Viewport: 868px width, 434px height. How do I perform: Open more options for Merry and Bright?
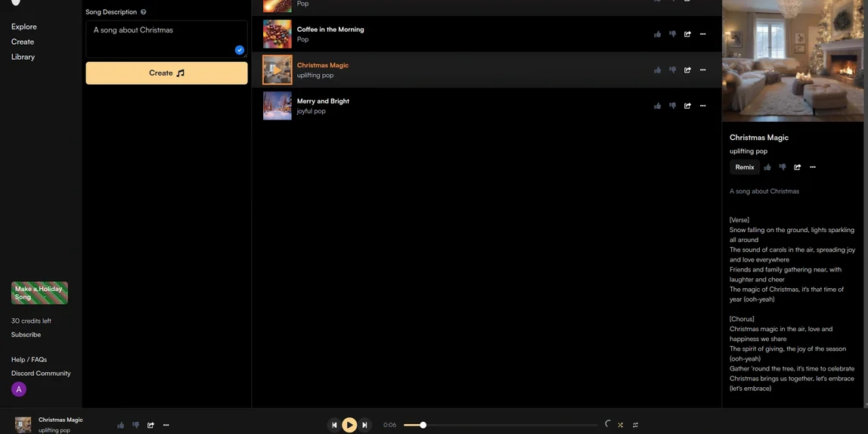pyautogui.click(x=702, y=106)
